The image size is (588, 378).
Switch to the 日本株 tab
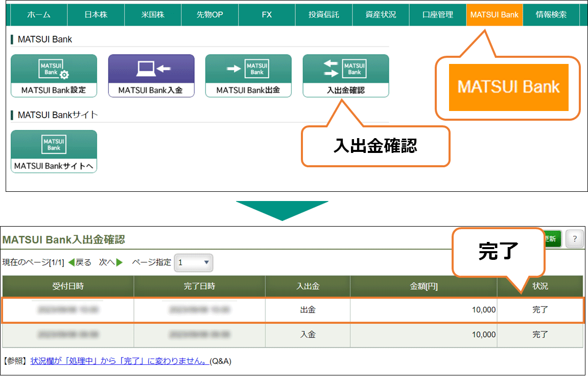(x=96, y=15)
